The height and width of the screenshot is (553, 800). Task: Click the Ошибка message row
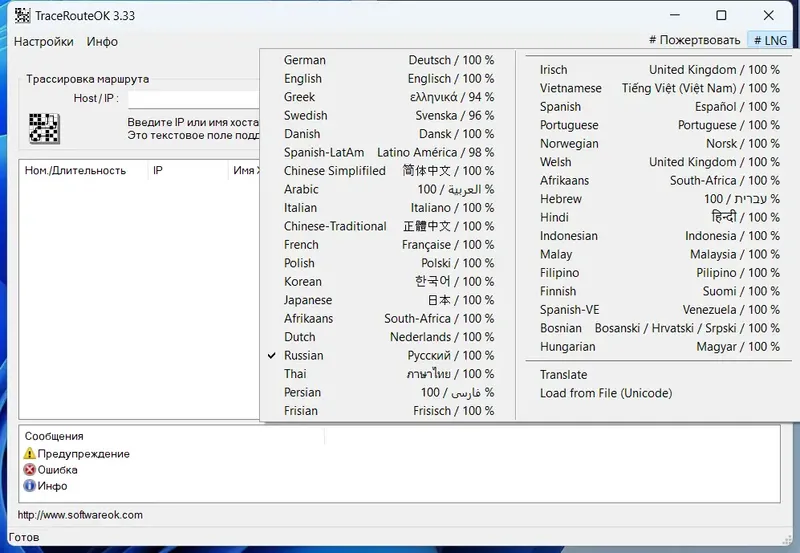51,470
